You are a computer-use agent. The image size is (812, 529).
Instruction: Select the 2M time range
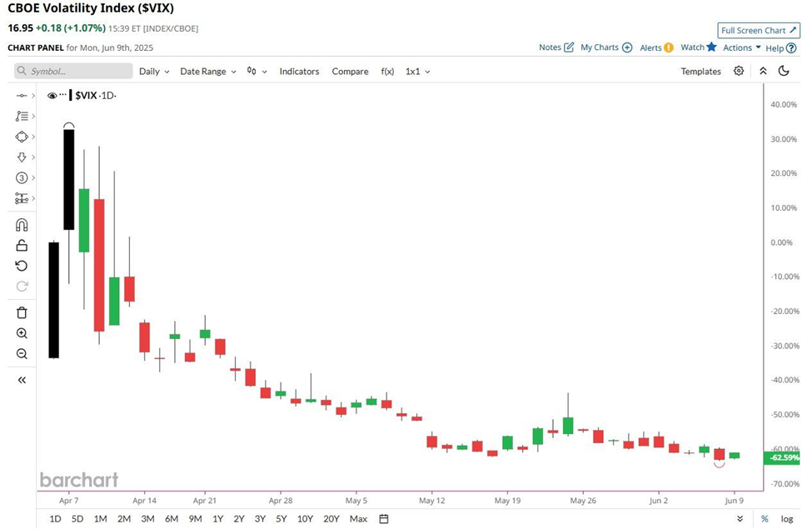pyautogui.click(x=124, y=519)
